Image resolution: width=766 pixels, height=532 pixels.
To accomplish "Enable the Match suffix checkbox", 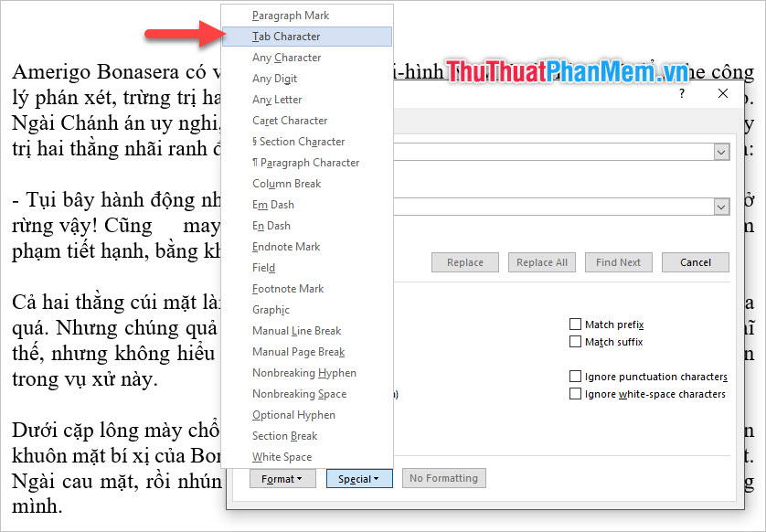I will tap(577, 342).
